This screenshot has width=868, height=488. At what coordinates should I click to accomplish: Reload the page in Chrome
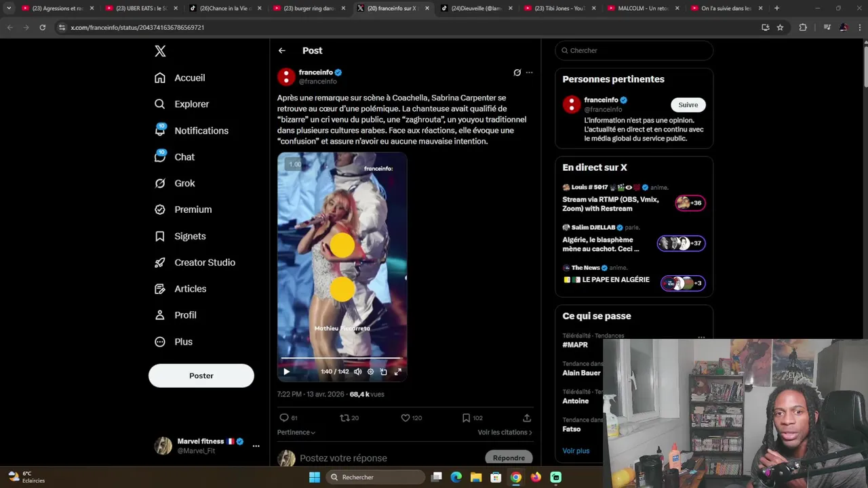pyautogui.click(x=42, y=27)
